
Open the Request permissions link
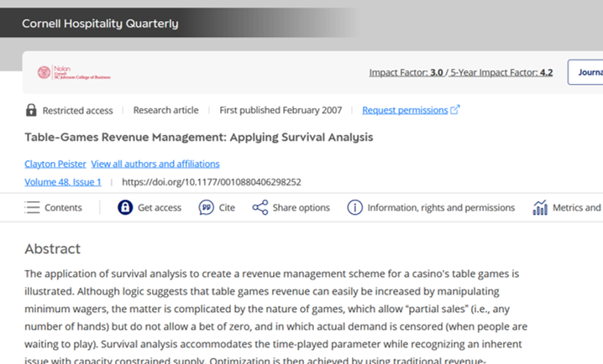pyautogui.click(x=405, y=110)
